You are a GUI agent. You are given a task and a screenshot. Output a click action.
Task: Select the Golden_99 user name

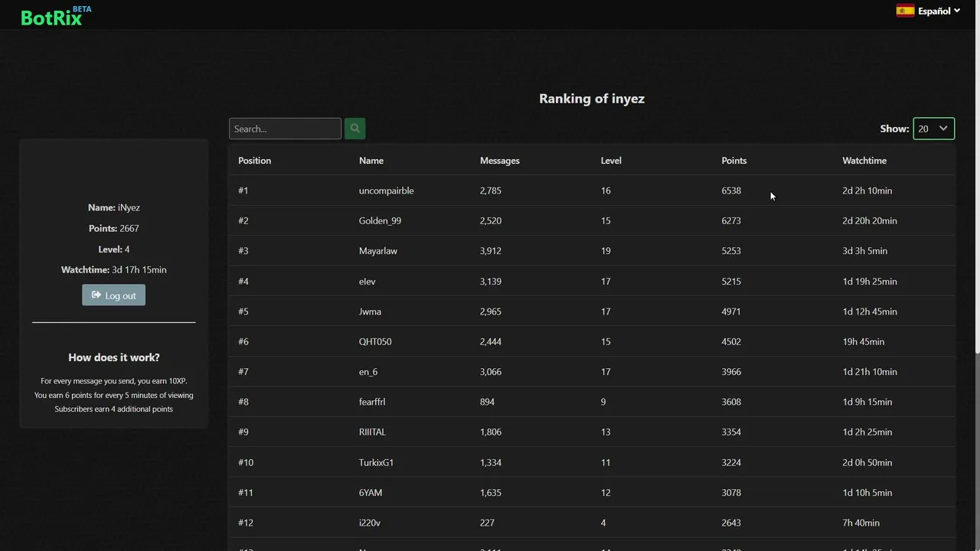click(x=380, y=220)
